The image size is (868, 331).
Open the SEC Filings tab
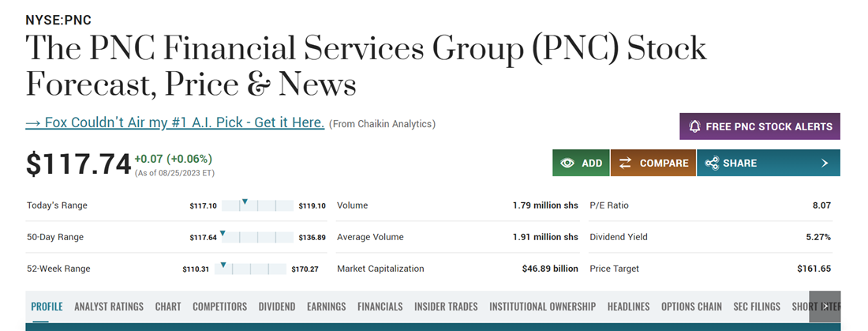click(x=757, y=307)
